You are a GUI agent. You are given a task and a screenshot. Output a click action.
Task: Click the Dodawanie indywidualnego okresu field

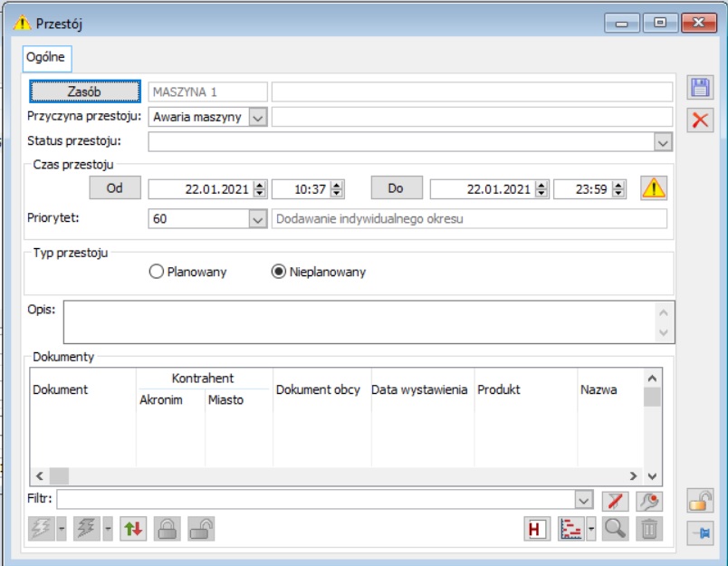click(469, 218)
